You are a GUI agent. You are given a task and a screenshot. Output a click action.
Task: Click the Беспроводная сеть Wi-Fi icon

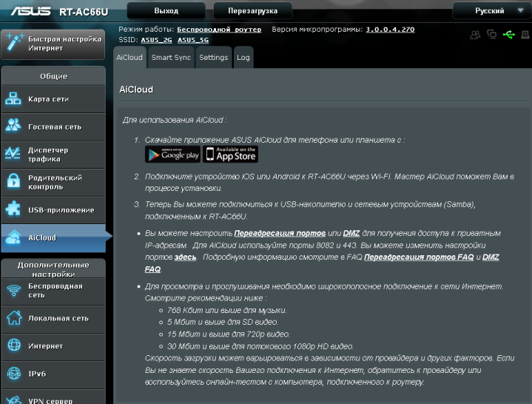point(14,290)
